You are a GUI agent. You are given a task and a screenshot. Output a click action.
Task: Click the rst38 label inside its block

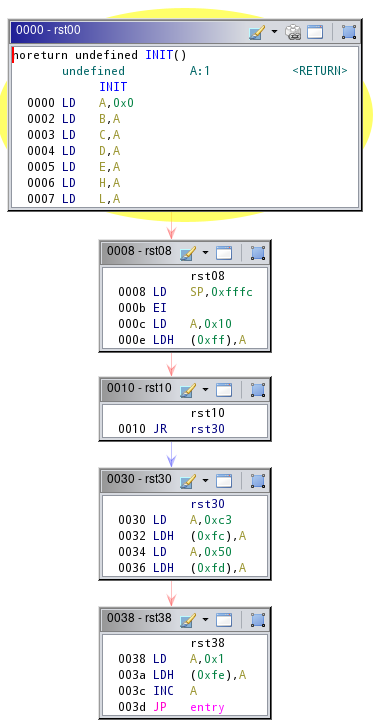coord(207,643)
